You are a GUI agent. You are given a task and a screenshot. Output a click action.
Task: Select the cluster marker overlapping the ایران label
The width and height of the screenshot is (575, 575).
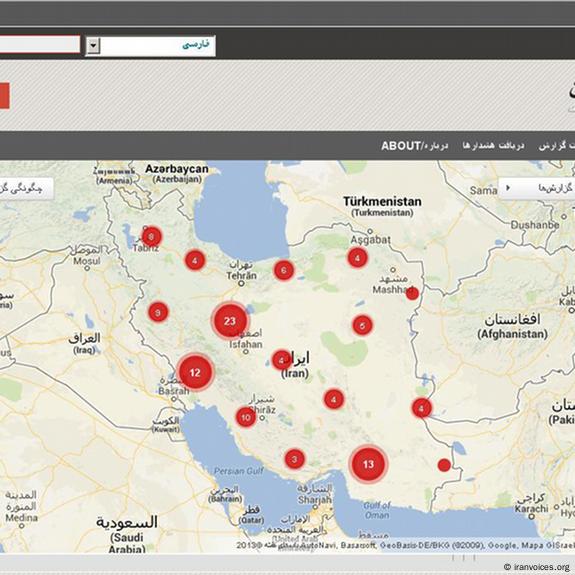[281, 360]
